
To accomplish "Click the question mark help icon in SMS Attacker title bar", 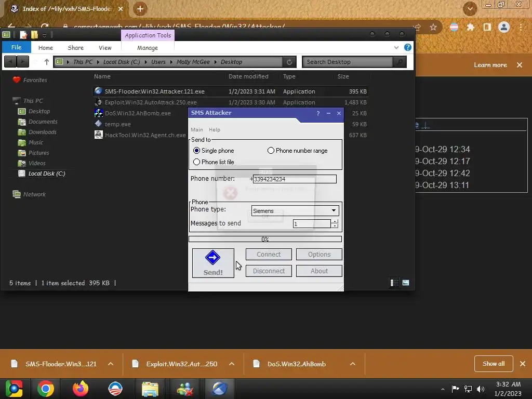I will (x=318, y=113).
